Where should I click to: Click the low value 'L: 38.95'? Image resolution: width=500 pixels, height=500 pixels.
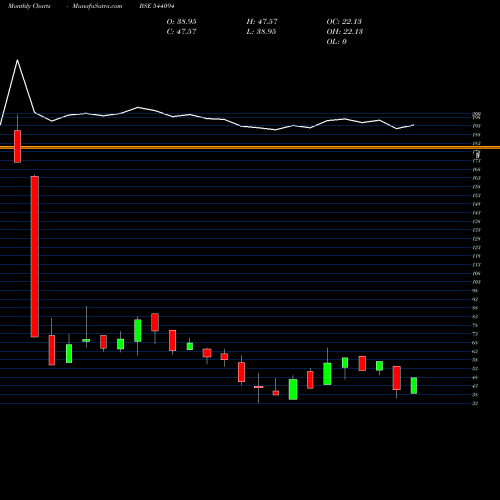pyautogui.click(x=261, y=32)
